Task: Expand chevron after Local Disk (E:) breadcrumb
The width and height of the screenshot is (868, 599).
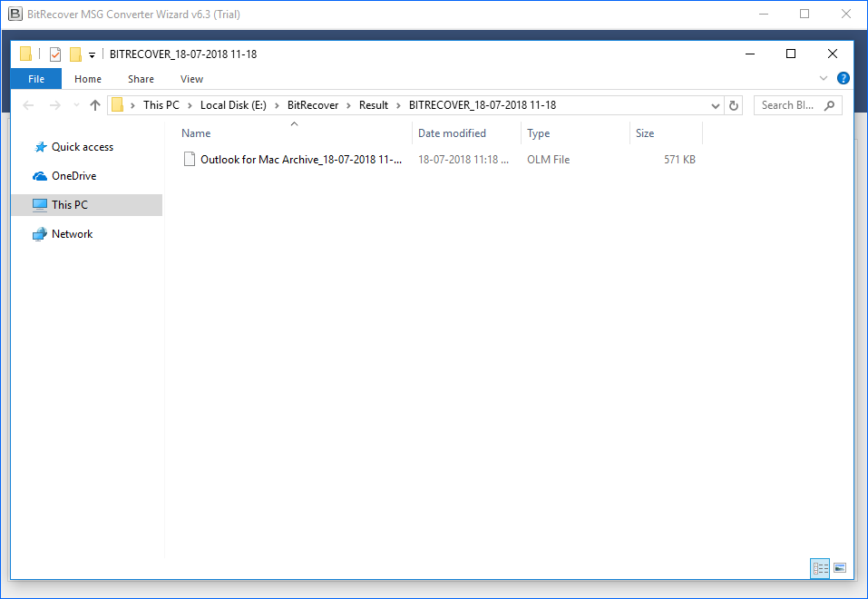Action: 277,105
